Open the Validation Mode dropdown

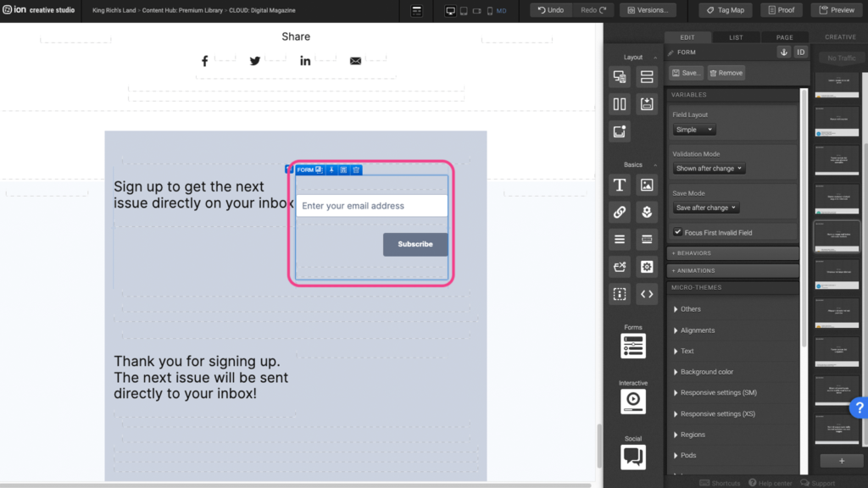pyautogui.click(x=709, y=169)
